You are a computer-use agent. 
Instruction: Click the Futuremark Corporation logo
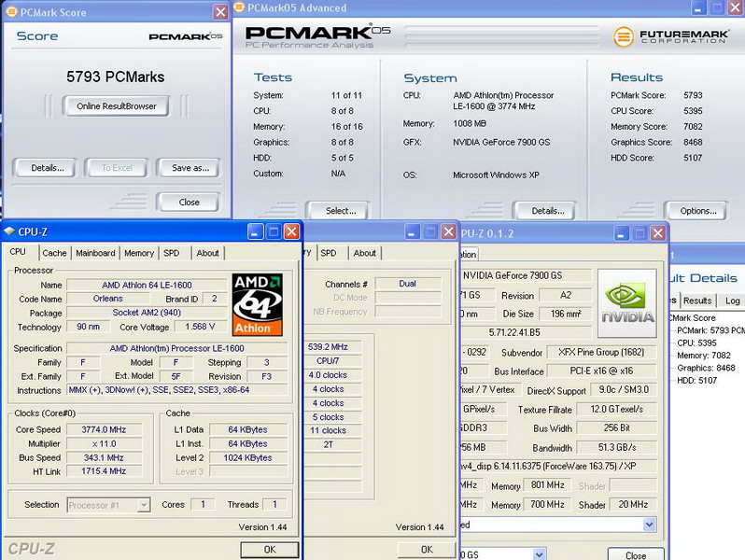(x=670, y=36)
